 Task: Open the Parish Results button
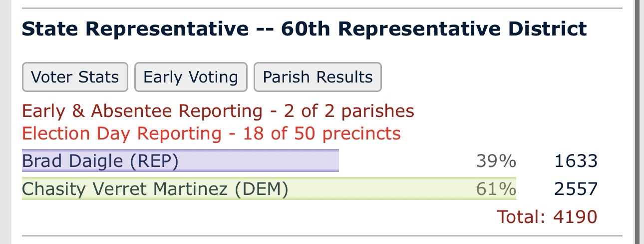pyautogui.click(x=318, y=77)
